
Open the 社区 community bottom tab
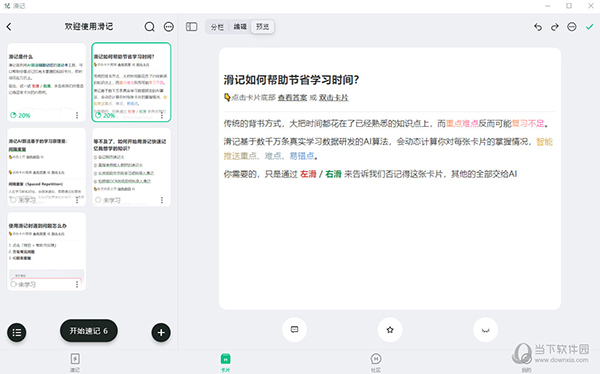coord(376,362)
